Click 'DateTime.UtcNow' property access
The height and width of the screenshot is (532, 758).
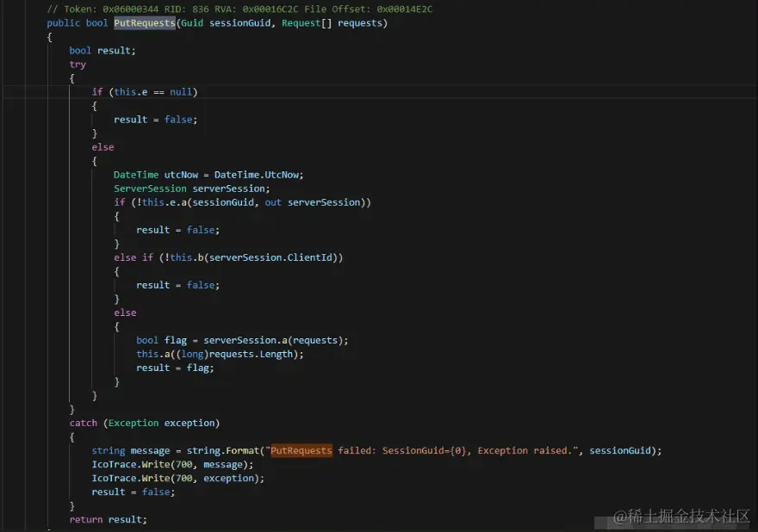pos(257,175)
